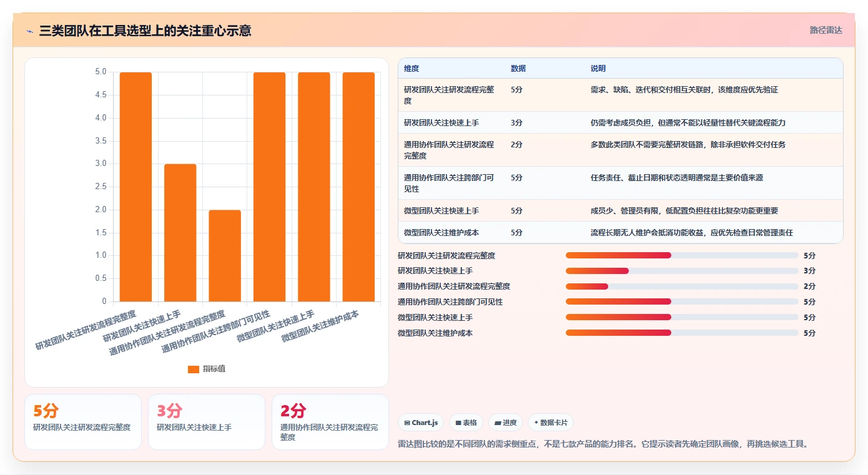Open the orange 5分 data card
Viewport: 868px width, 475px height.
(x=83, y=421)
